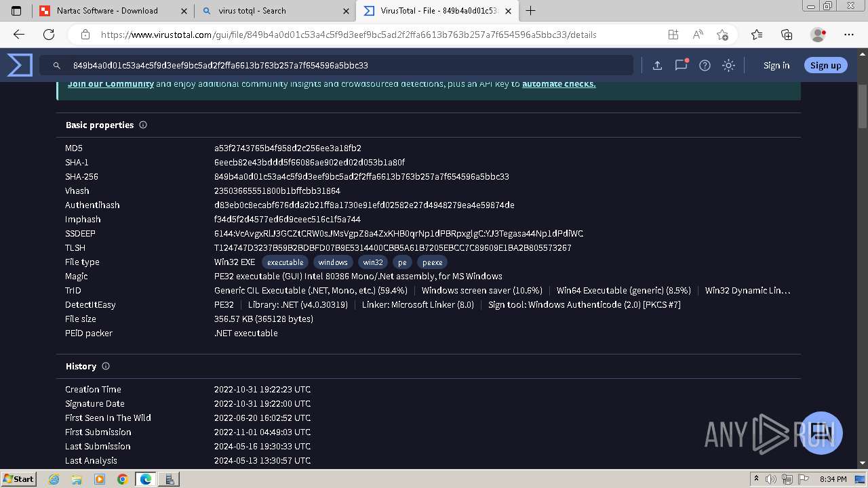
Task: Close the Nartac Software tab
Action: [x=184, y=11]
